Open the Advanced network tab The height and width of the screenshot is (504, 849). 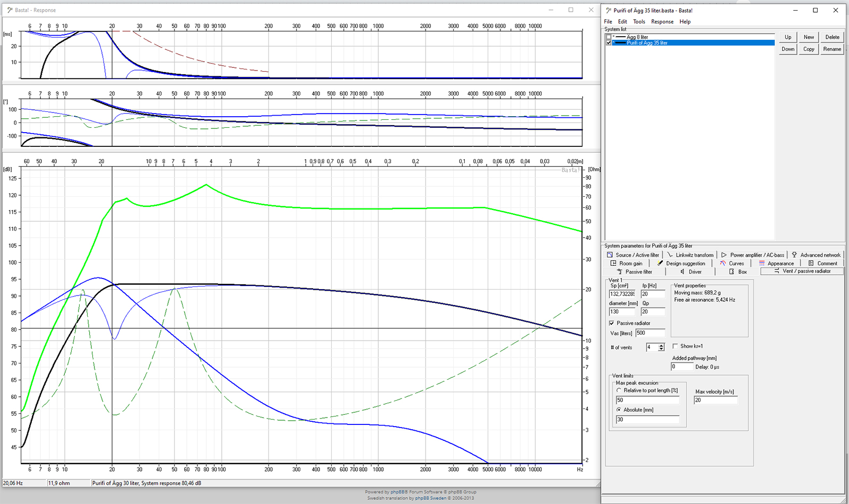[x=816, y=255]
